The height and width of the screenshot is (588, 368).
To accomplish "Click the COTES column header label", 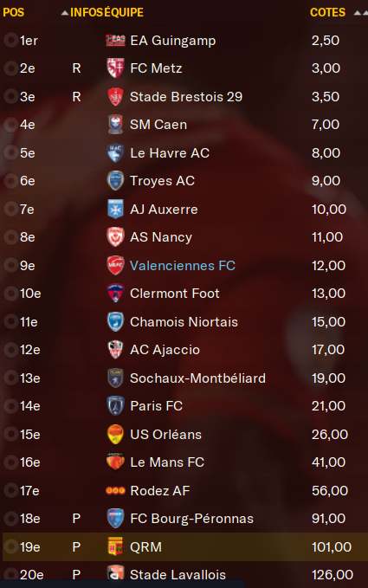I will 327,12.
